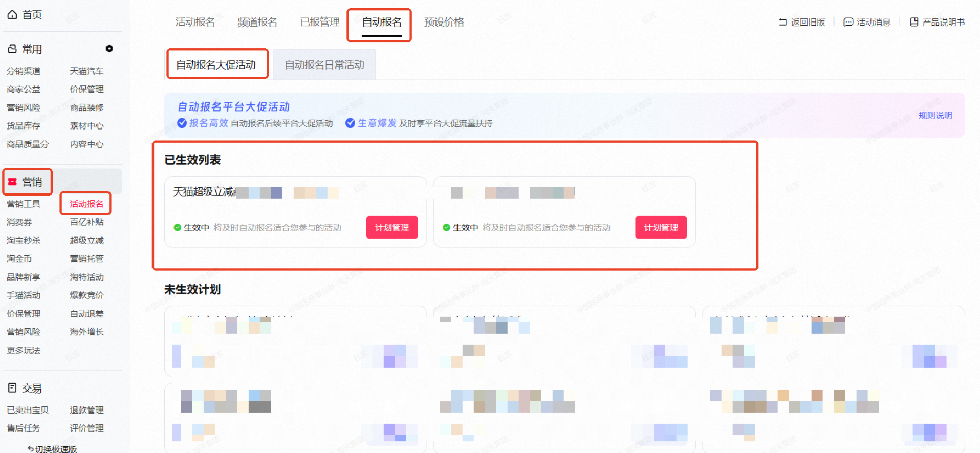Click 切换极速版 at sidebar bottom
The width and height of the screenshot is (980, 453).
click(52, 449)
